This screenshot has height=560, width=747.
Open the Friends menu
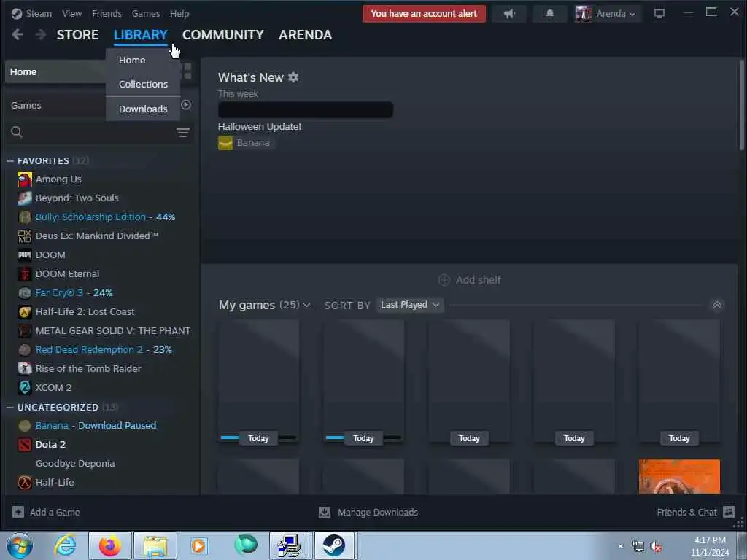107,13
